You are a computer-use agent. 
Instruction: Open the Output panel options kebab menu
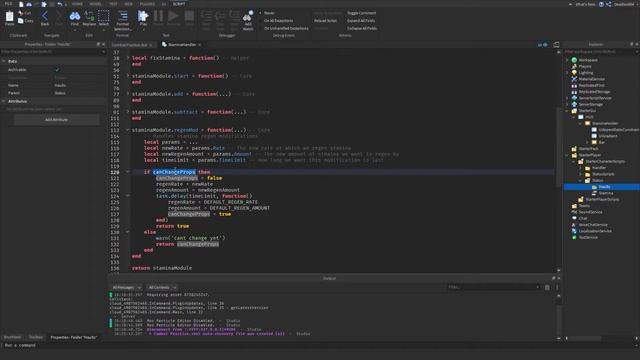[x=557, y=287]
